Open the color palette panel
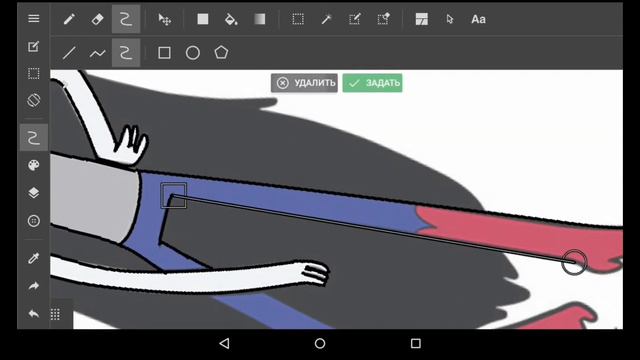The image size is (640, 360). [33, 165]
